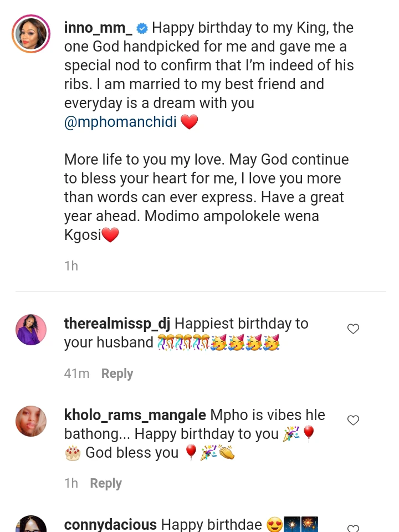View kholo_rams_mangale's avatar
399x532 pixels.
coord(31,421)
